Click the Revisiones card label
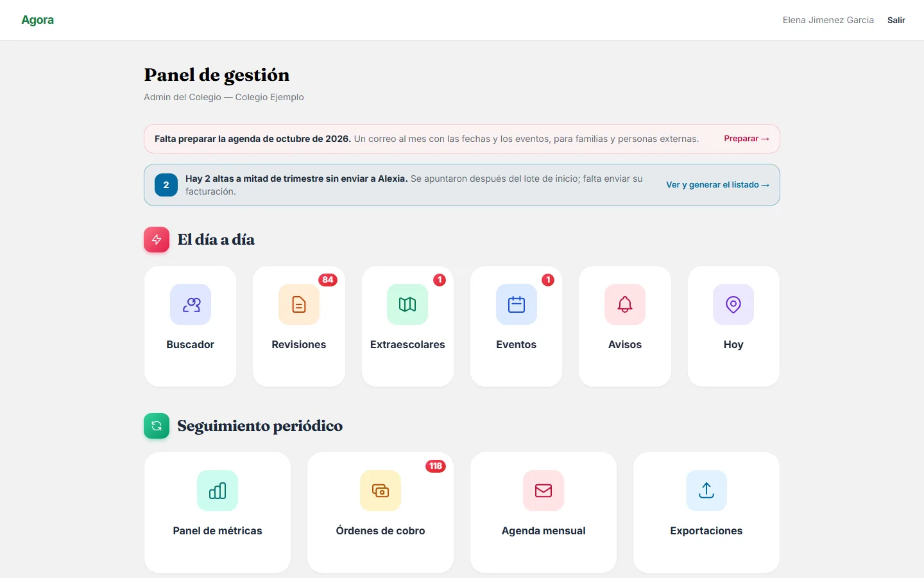Image resolution: width=924 pixels, height=578 pixels. [299, 345]
